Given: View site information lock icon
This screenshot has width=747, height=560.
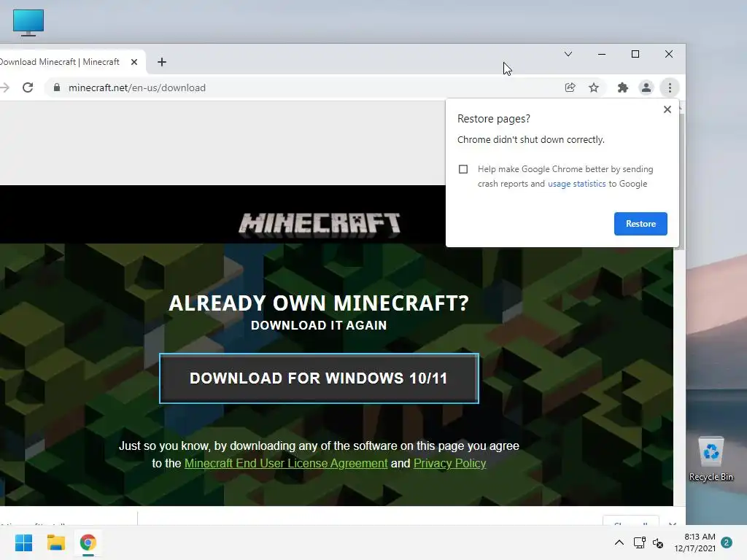Looking at the screenshot, I should click(57, 87).
